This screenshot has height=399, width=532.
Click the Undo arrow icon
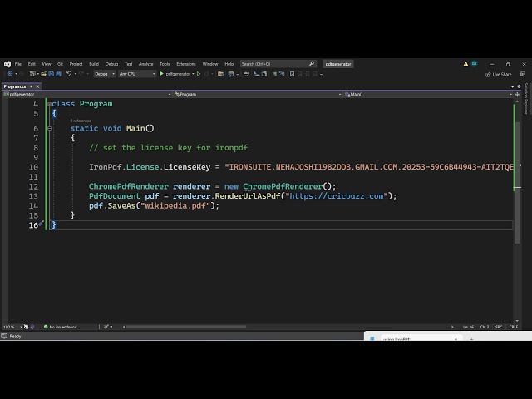(69, 74)
